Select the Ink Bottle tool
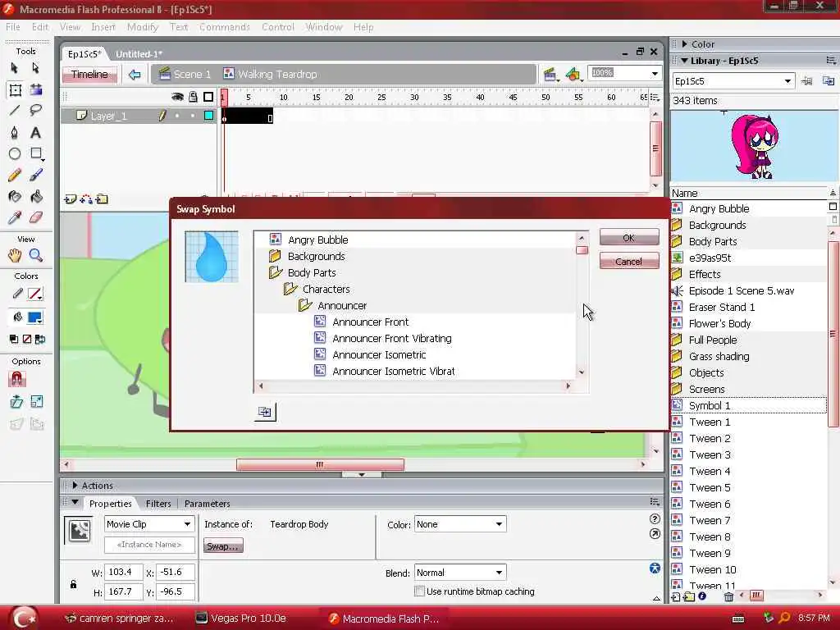The height and width of the screenshot is (630, 840). click(x=15, y=197)
